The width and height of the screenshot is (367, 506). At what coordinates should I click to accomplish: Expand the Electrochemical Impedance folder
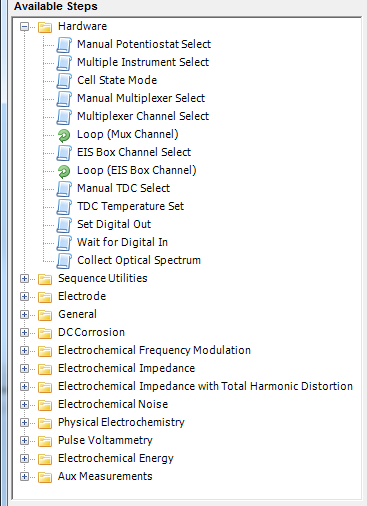[24, 369]
